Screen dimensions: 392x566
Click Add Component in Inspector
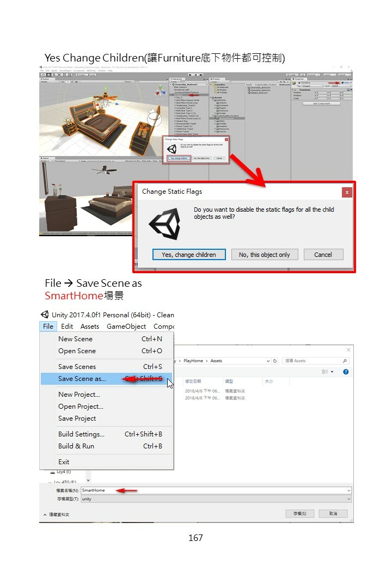tap(322, 103)
